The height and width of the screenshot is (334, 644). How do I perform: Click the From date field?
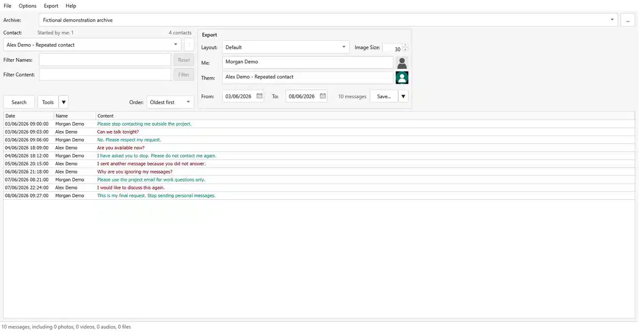[238, 96]
